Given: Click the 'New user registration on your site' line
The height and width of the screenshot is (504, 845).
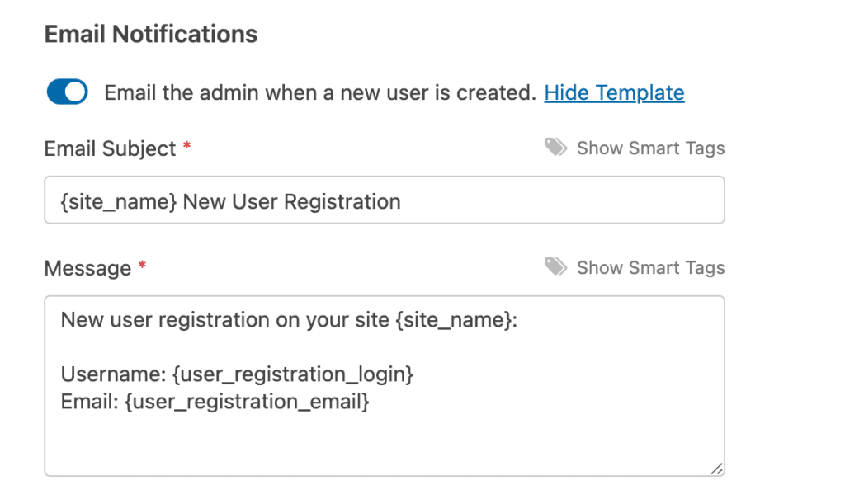Looking at the screenshot, I should coord(289,320).
